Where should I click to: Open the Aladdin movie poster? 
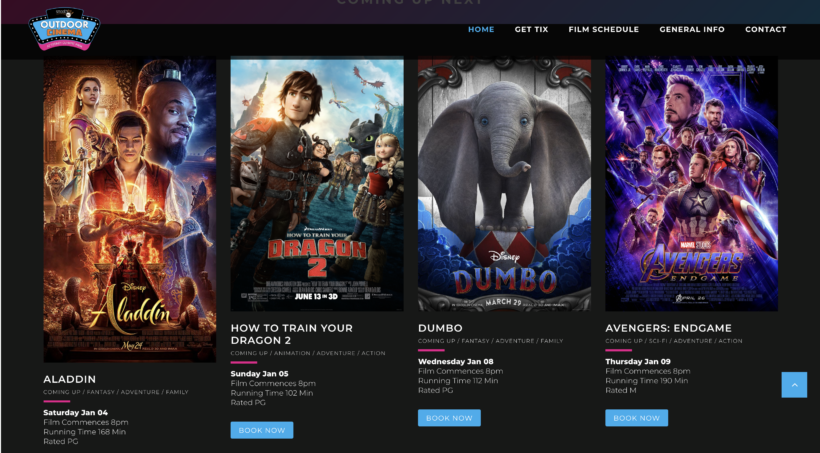click(130, 210)
